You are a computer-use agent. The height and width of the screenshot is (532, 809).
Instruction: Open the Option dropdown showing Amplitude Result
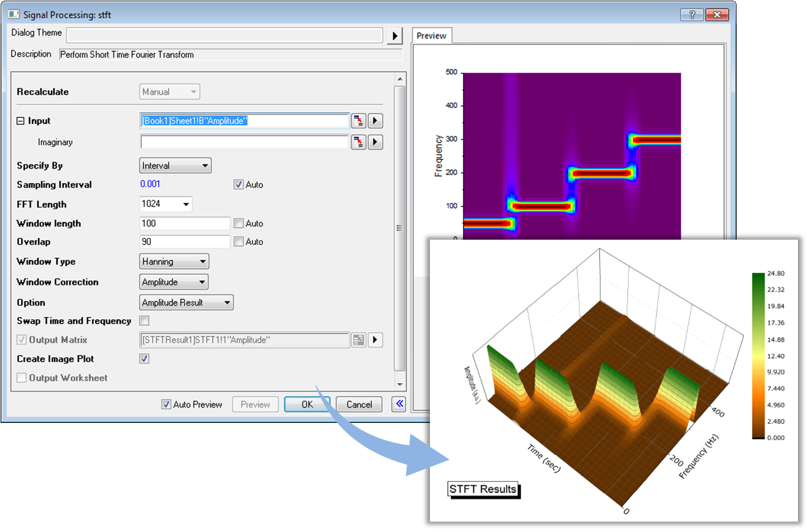click(186, 302)
